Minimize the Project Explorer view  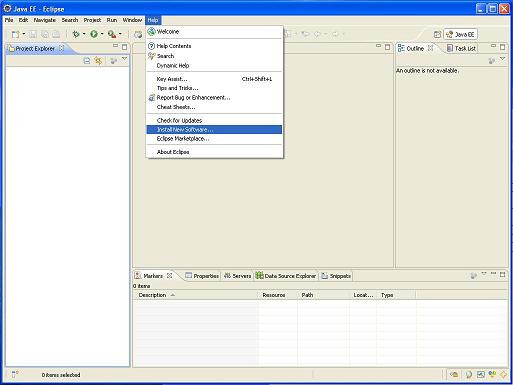tap(115, 46)
